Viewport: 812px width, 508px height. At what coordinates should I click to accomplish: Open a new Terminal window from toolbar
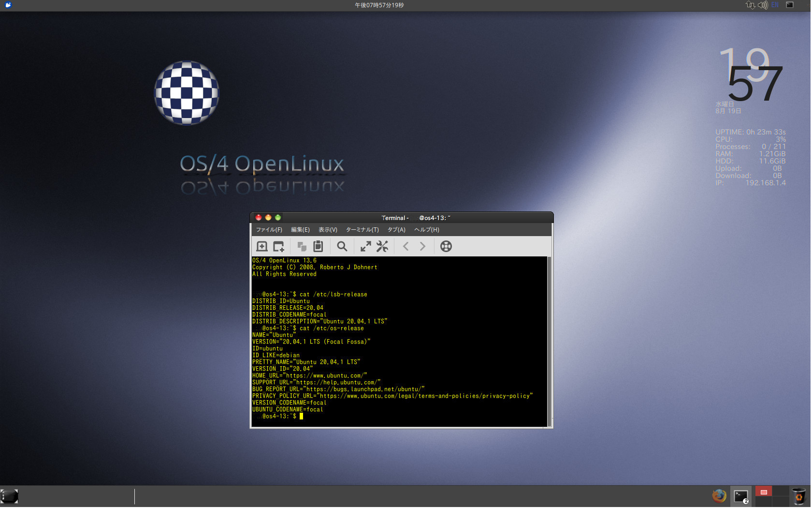pos(279,247)
